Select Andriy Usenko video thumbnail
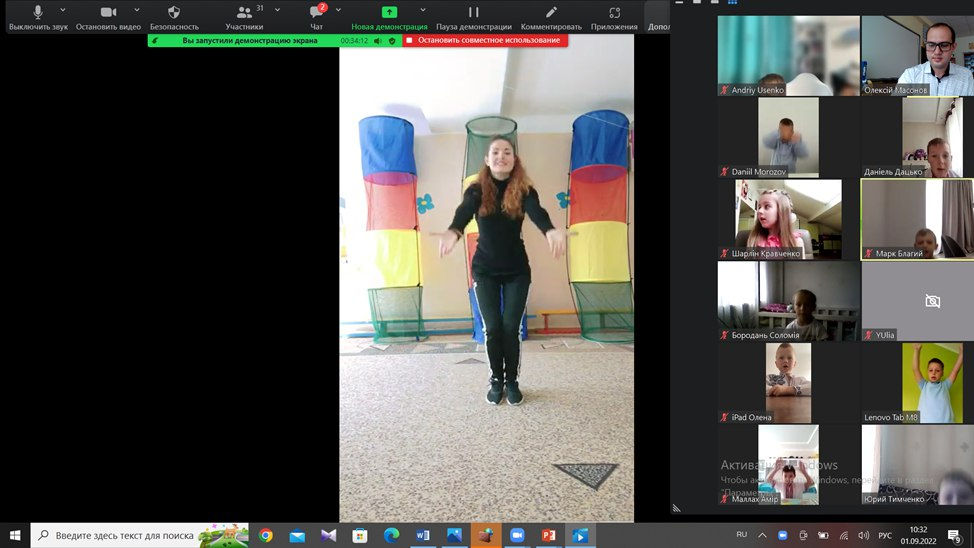This screenshot has width=974, height=548. (x=788, y=56)
